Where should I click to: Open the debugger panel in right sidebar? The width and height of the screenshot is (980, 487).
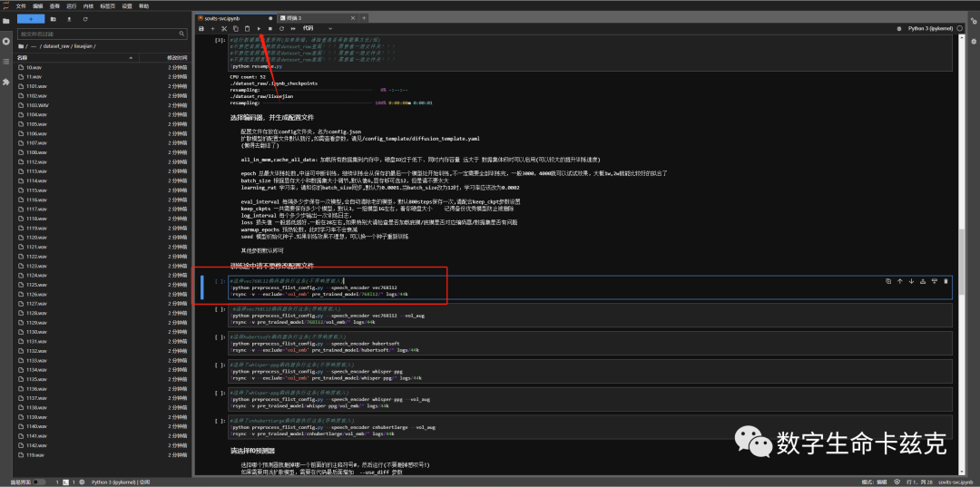(974, 41)
